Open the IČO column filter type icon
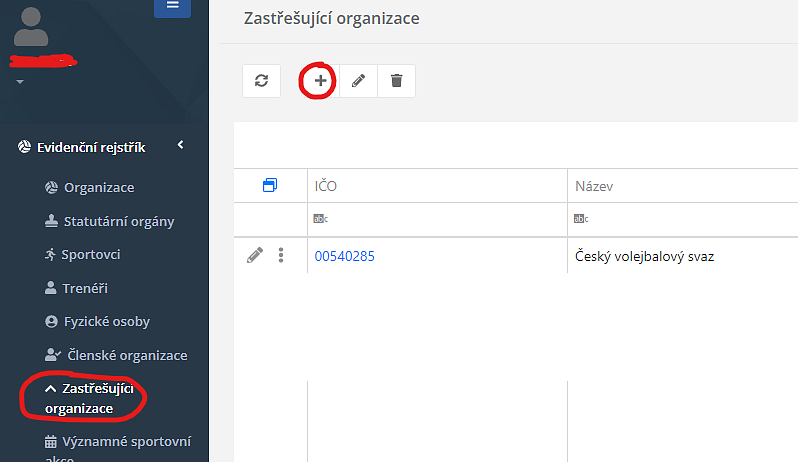 pos(321,218)
